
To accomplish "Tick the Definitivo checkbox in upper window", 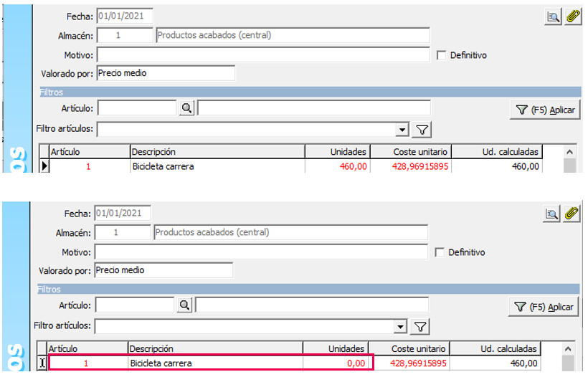I will coord(442,55).
